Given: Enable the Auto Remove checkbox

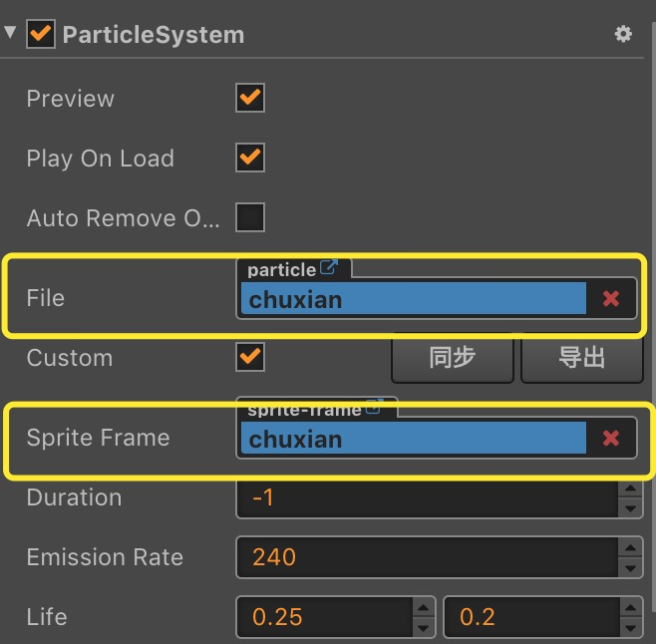Looking at the screenshot, I should tap(249, 217).
